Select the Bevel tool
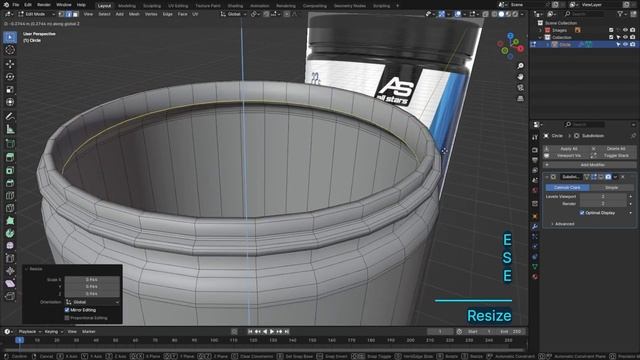The width and height of the screenshot is (640, 360). pos(10,183)
